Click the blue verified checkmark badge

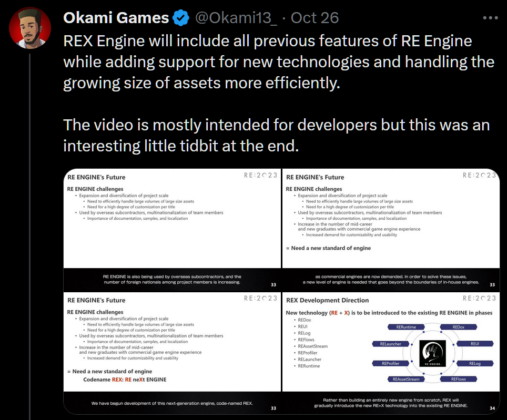coord(181,17)
